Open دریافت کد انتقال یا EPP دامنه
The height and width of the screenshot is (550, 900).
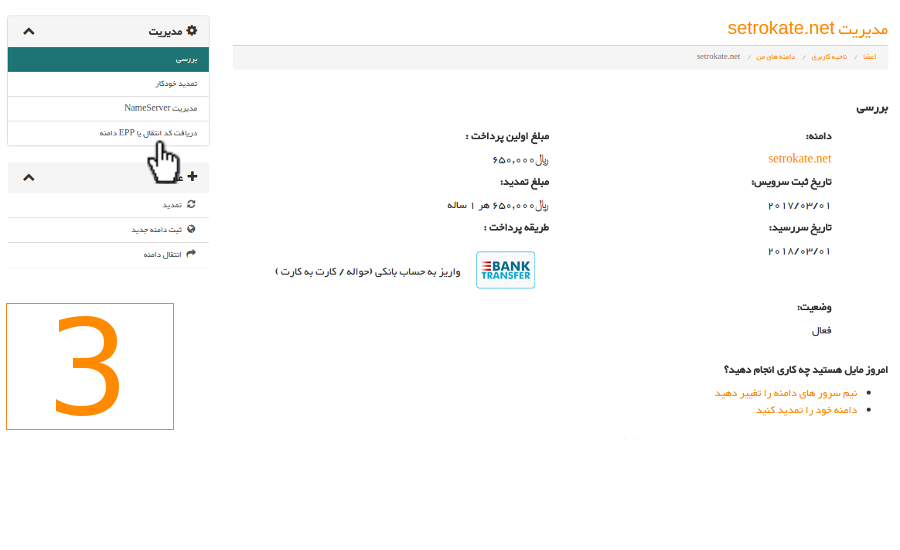pos(108,133)
